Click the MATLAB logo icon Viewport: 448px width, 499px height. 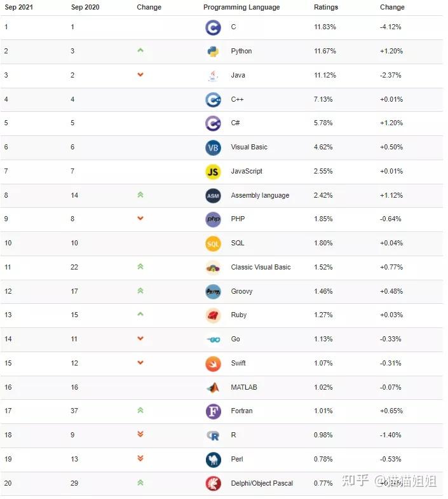pyautogui.click(x=213, y=387)
